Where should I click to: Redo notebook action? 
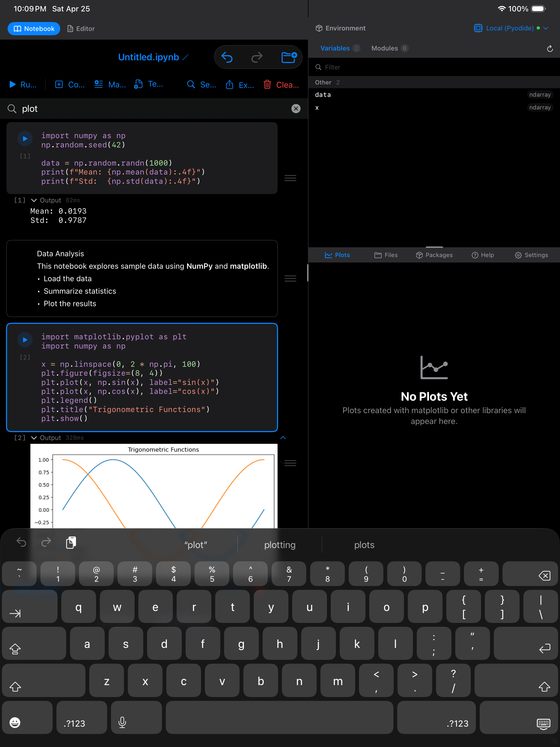coord(257,57)
